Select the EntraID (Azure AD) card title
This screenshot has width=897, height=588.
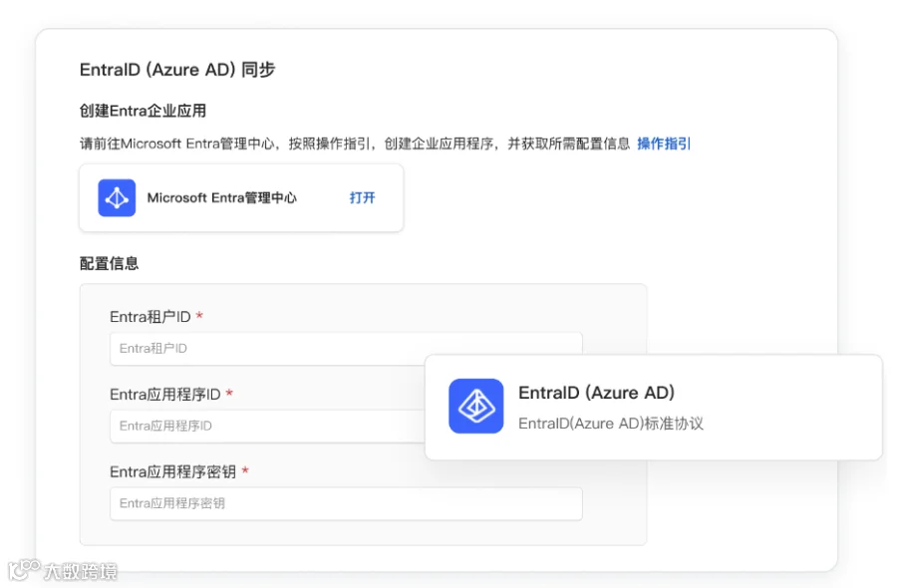tap(596, 393)
